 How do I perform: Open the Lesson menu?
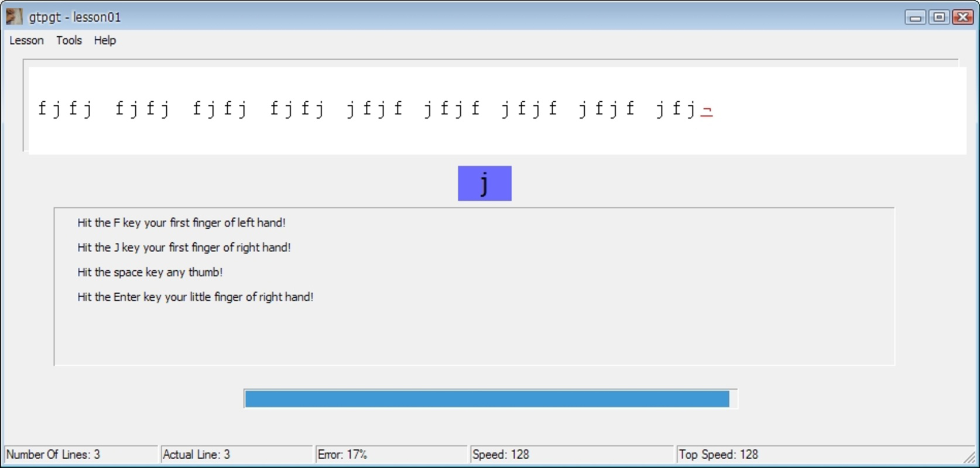pyautogui.click(x=26, y=40)
